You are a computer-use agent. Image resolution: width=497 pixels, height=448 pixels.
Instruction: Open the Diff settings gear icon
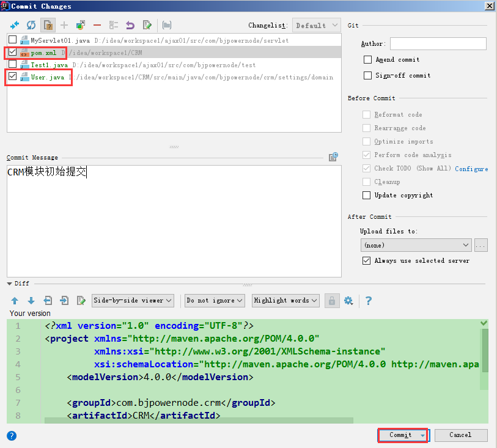(x=348, y=300)
